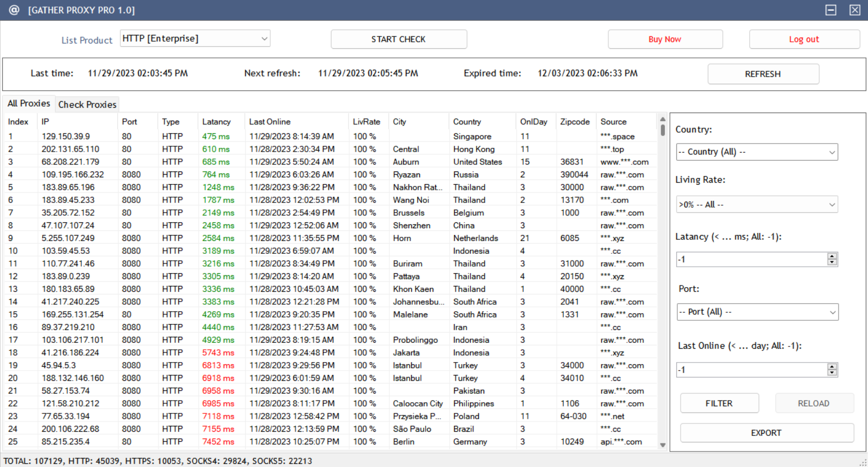Click the Buy Now button
868x467 pixels.
coord(665,39)
